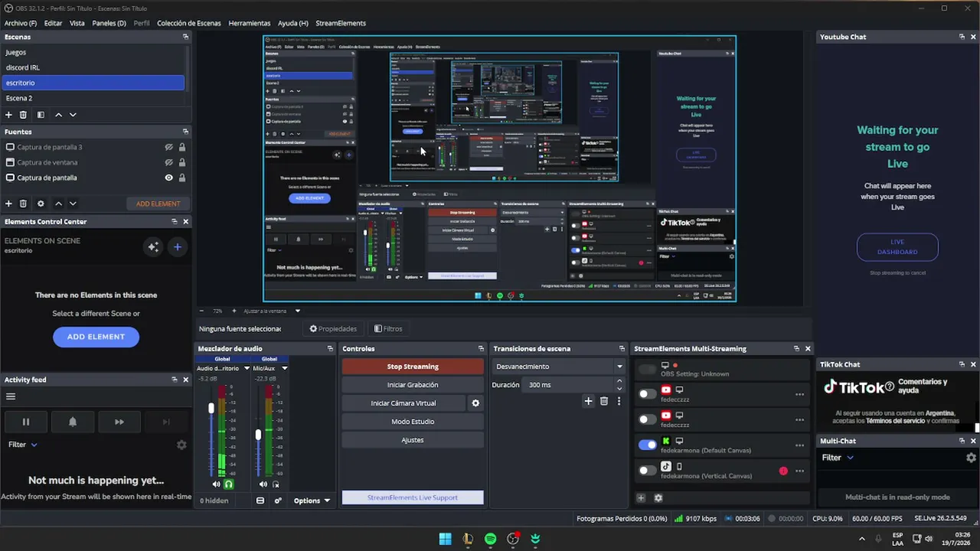Disable fedekarmona (Default Canvas) stream toggle
The image size is (980, 551).
648,445
